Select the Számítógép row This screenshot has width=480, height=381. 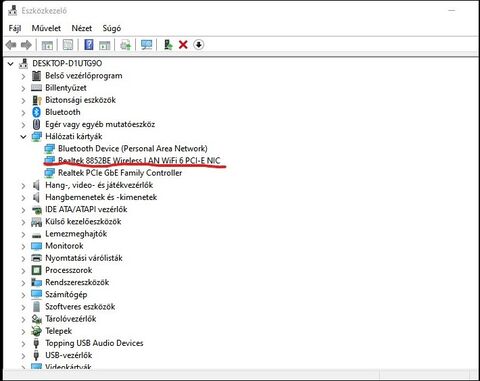pos(66,295)
